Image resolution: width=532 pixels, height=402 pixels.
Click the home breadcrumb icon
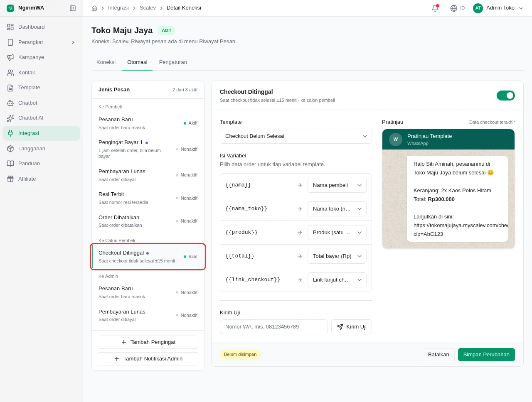(94, 8)
